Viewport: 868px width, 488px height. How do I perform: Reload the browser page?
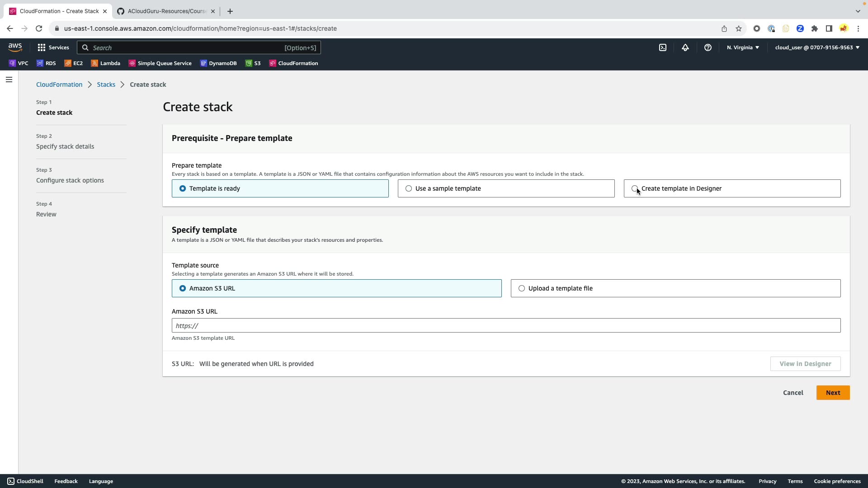click(x=39, y=28)
